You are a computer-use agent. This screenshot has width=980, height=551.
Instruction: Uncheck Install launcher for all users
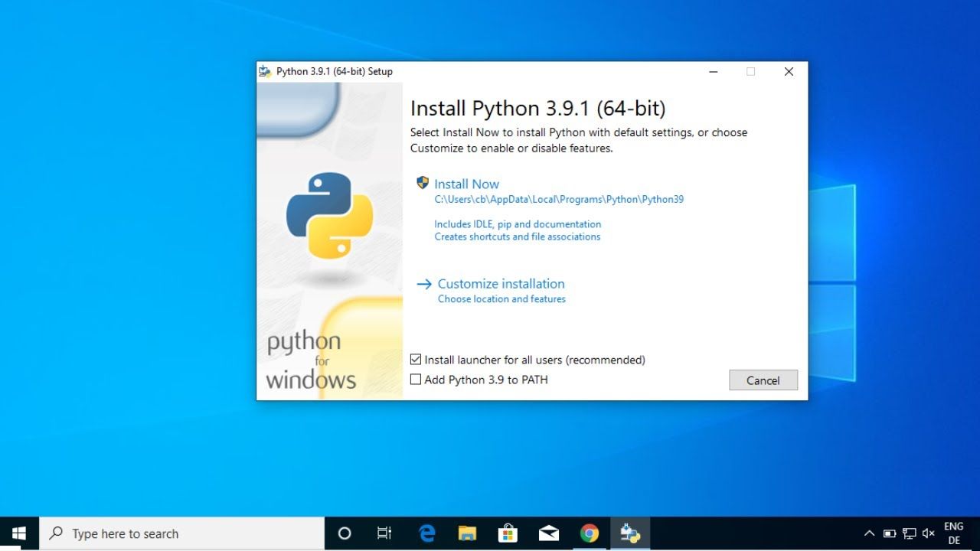pos(416,360)
